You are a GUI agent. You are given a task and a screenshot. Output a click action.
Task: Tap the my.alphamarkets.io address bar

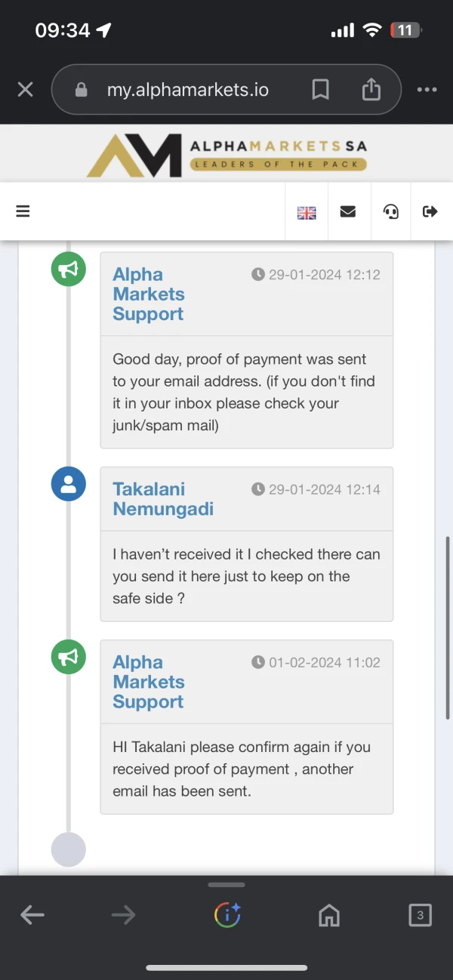(188, 90)
